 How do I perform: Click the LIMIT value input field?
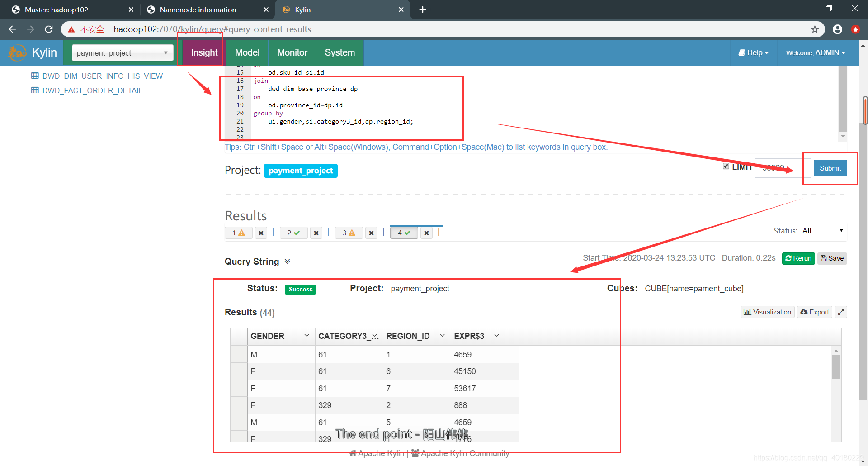tap(783, 168)
